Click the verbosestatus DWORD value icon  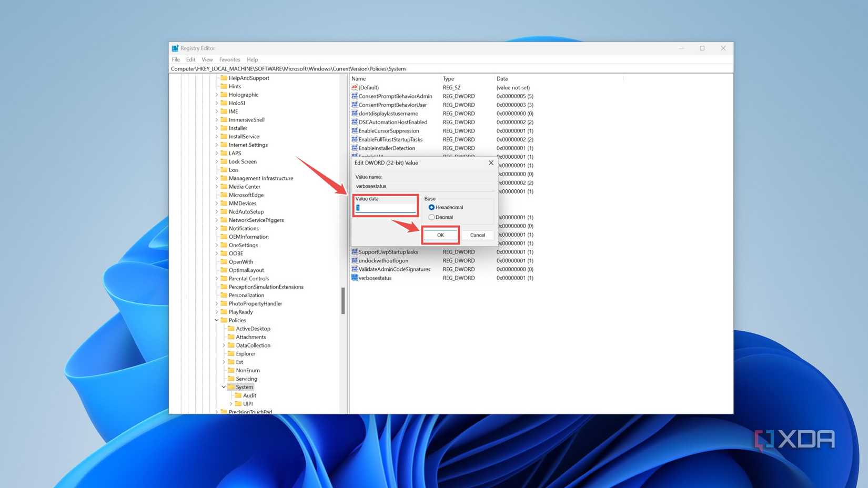point(355,278)
